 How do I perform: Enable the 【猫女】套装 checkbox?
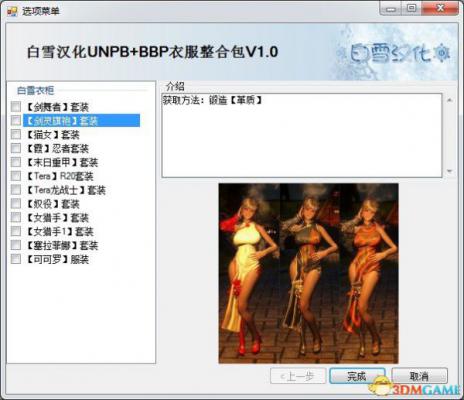coord(16,134)
